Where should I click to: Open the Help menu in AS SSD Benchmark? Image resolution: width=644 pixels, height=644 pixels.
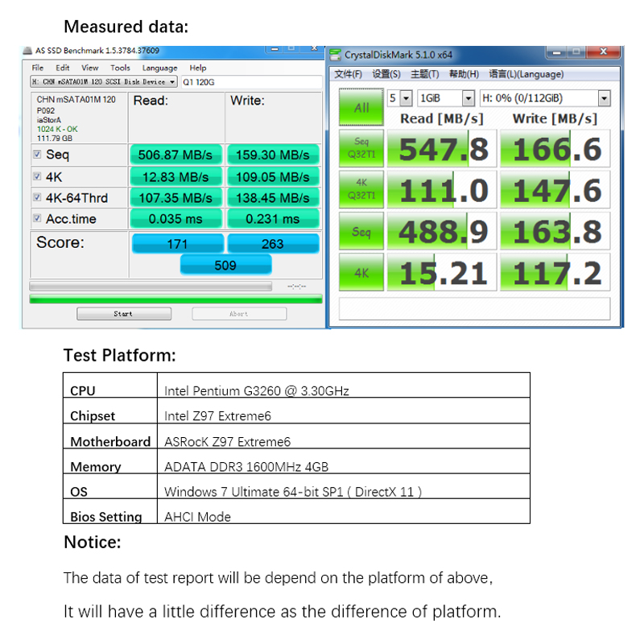pos(197,68)
